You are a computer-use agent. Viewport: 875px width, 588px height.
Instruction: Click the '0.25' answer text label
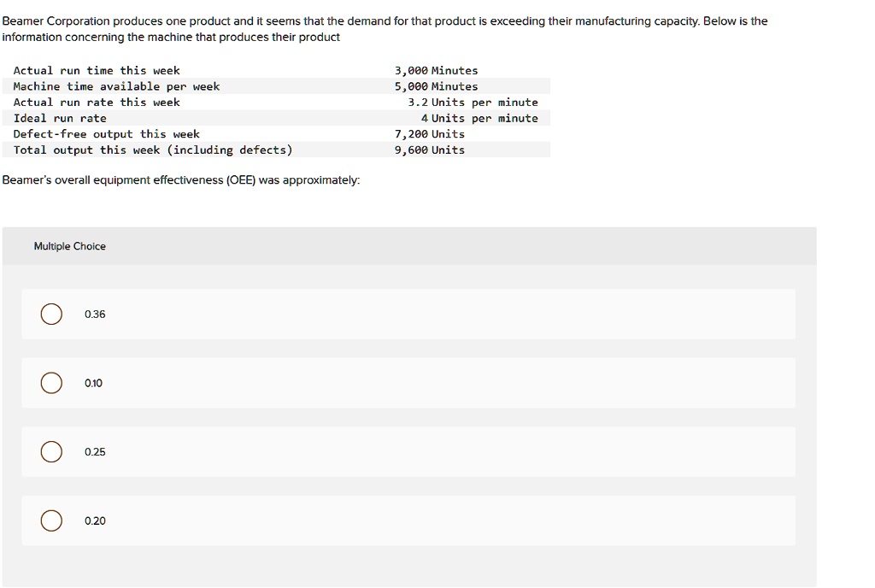click(96, 452)
